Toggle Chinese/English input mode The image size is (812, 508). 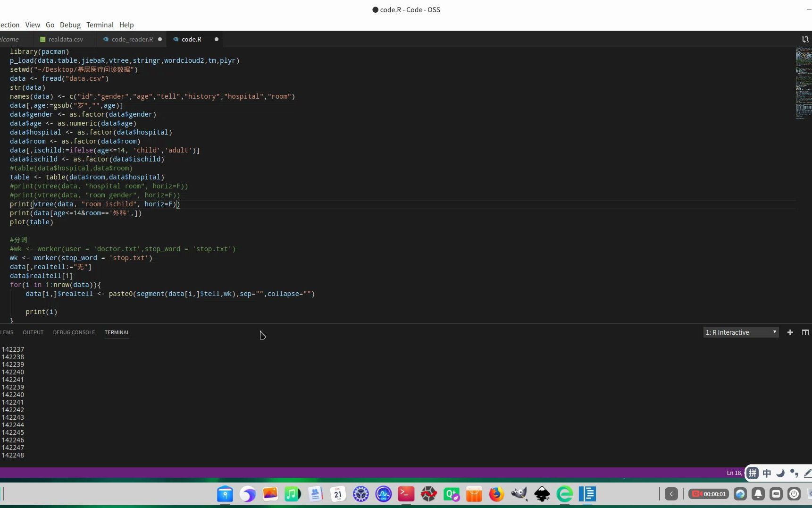coord(767,473)
